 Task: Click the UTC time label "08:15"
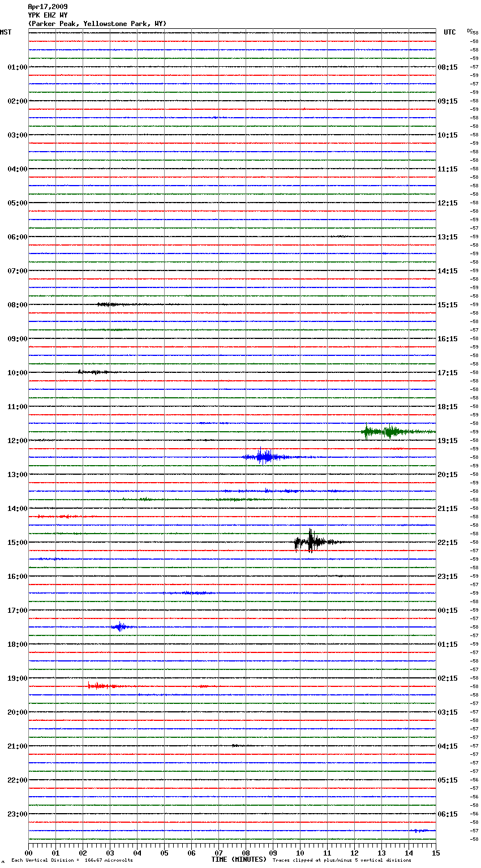coord(448,67)
